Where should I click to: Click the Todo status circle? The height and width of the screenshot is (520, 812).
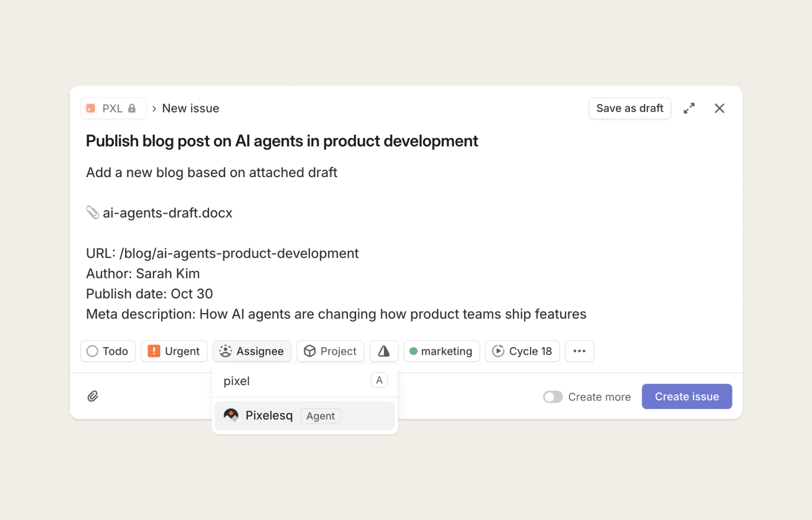[x=92, y=351]
